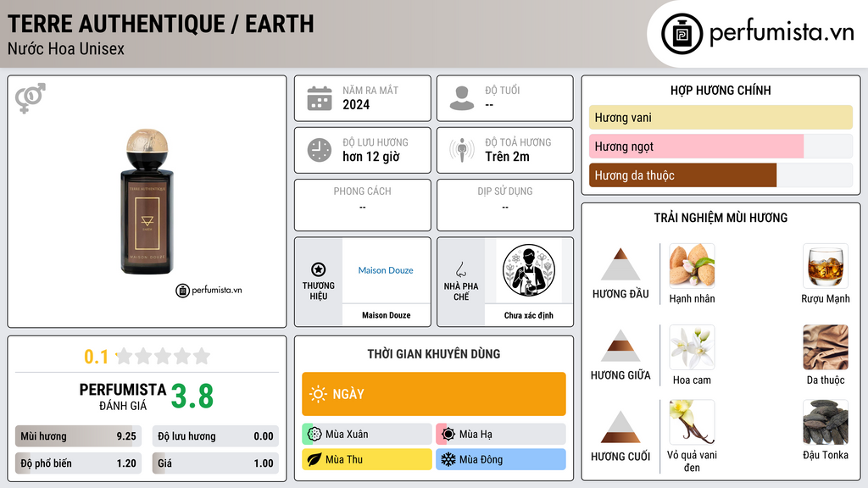Click the Terre Authentique perfume bottle image
Screen dimensions: 868x488
147,202
